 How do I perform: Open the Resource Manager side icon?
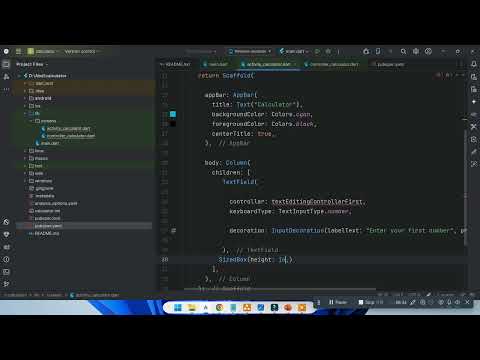[x=6, y=77]
